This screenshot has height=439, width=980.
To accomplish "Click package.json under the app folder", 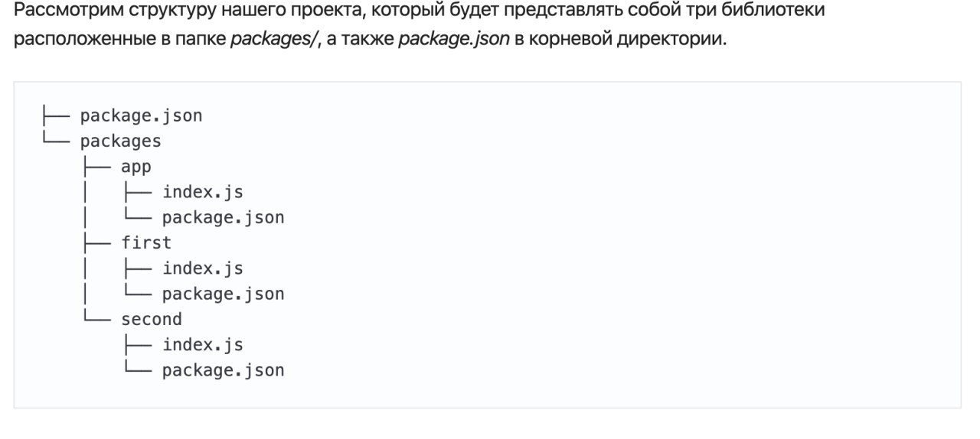I will pos(223,218).
